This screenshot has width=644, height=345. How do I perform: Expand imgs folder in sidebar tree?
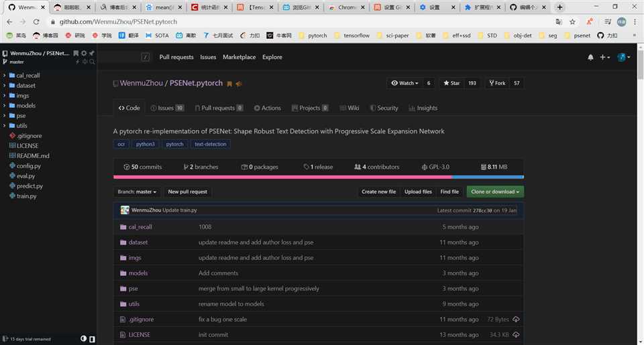tap(5, 96)
